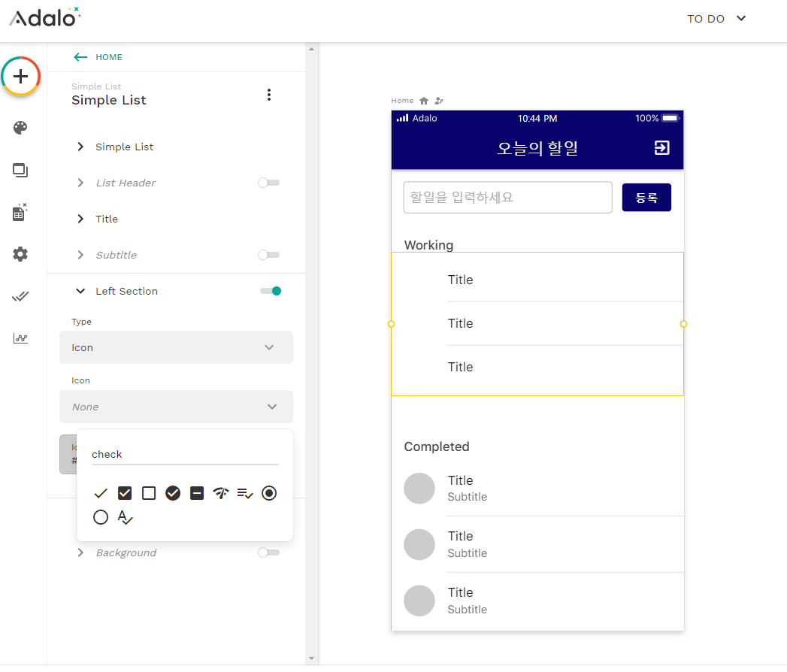Open the Publish double-check icon
This screenshot has width=787, height=672.
[20, 297]
